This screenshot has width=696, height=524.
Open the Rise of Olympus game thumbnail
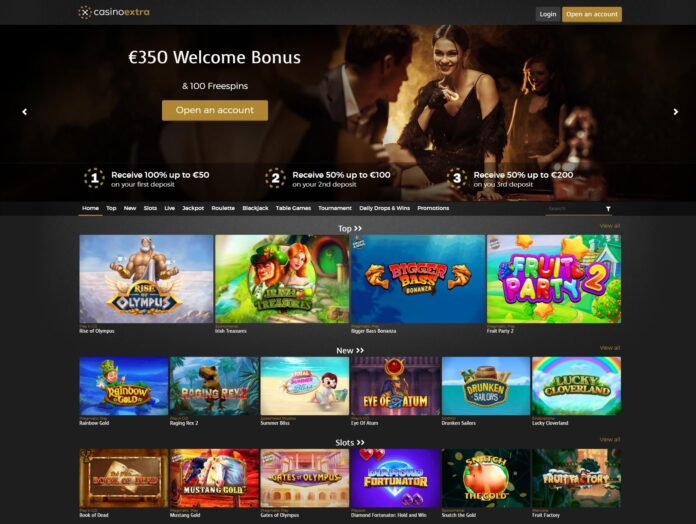point(146,279)
